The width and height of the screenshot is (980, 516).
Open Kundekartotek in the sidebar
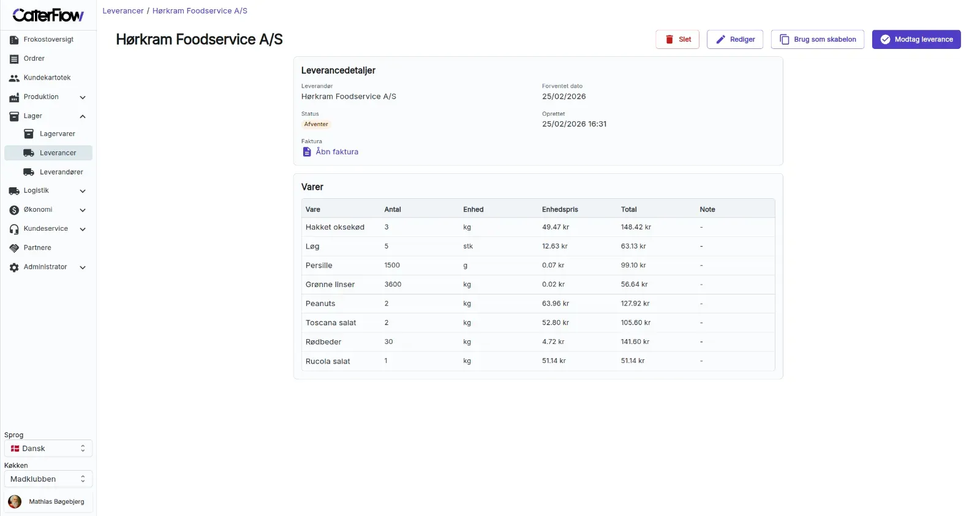[48, 78]
